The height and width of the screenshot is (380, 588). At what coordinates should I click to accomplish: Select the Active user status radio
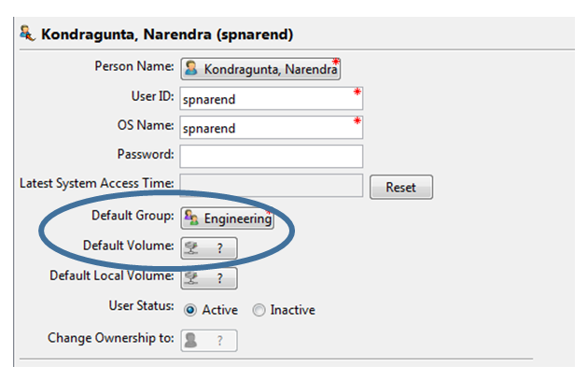(190, 310)
